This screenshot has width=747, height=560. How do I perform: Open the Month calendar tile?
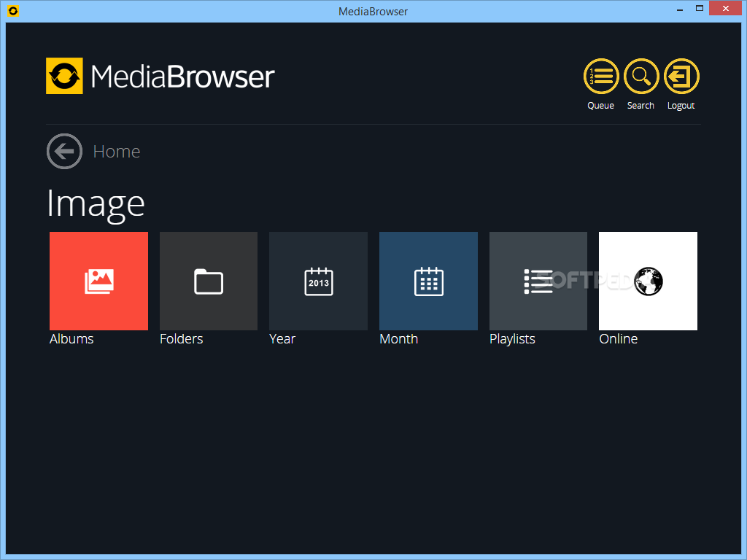(x=428, y=281)
